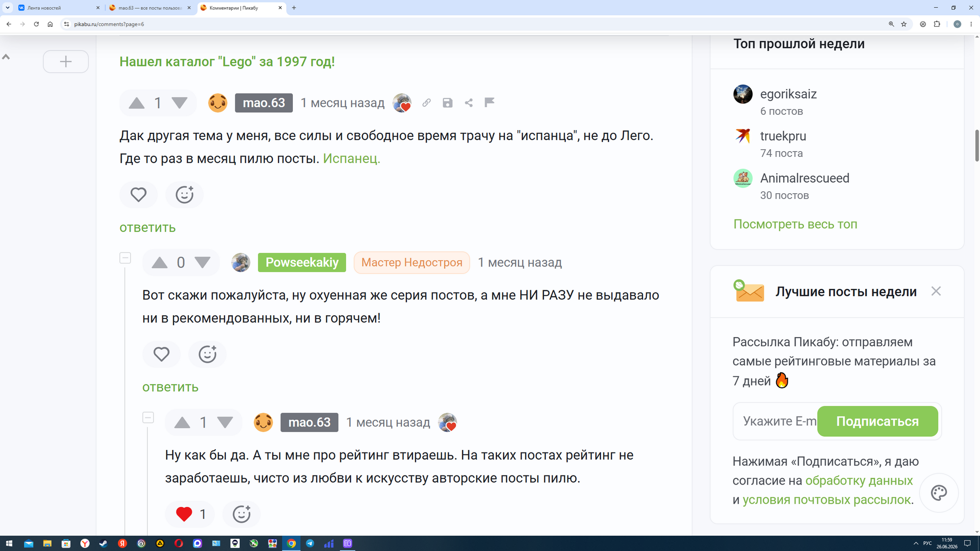Screen dimensions: 980x551
Task: Open the Посмотреть весь топ link
Action: 795,224
